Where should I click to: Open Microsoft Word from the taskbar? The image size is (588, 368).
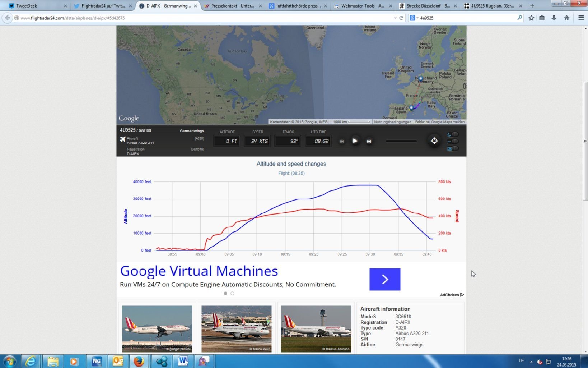pos(183,361)
